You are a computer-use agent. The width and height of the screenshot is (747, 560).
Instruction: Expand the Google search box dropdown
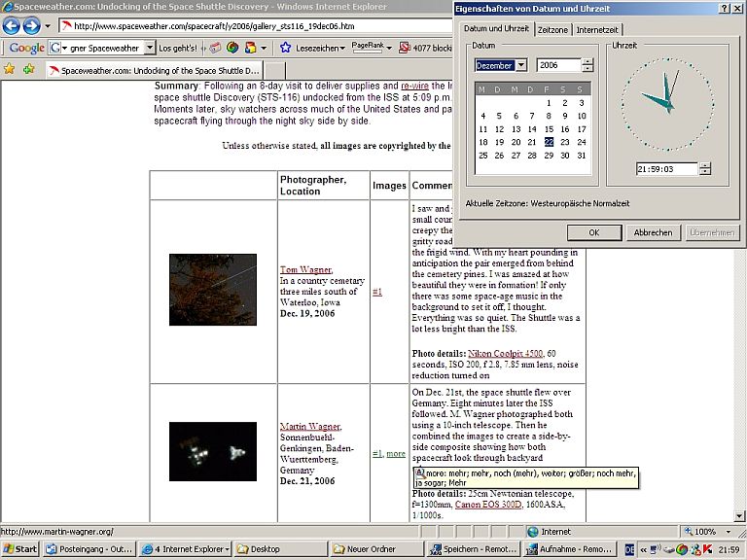(148, 48)
